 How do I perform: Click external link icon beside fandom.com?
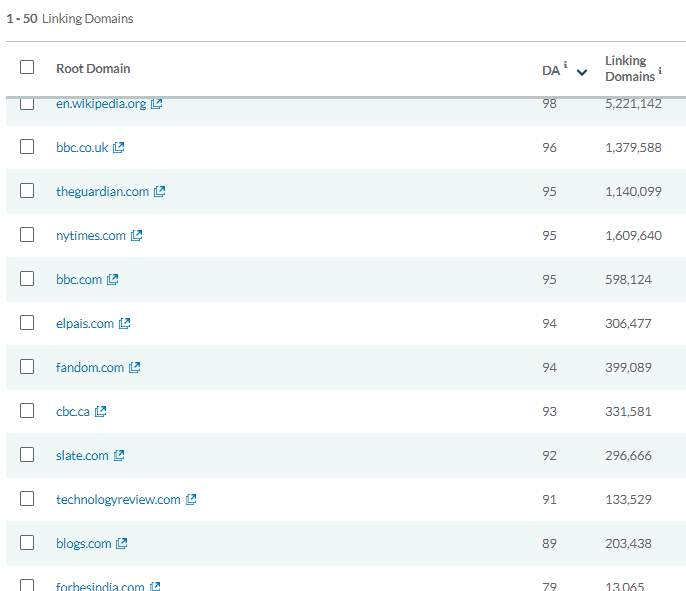coord(134,367)
